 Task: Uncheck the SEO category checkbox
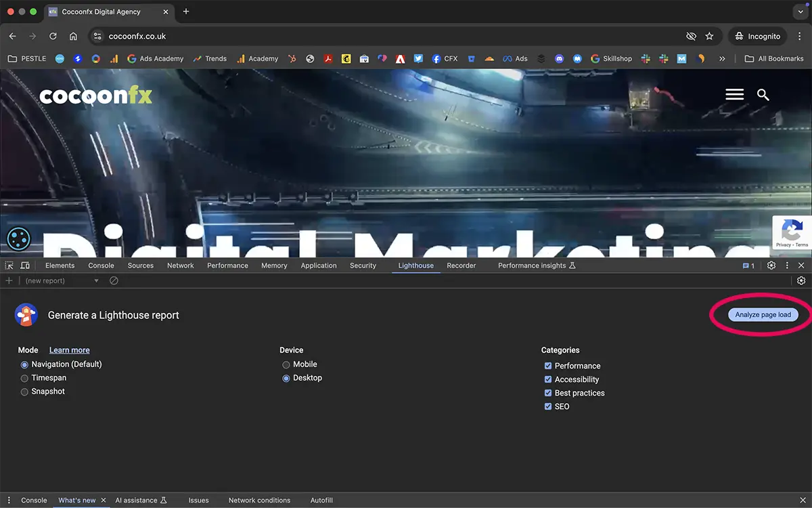coord(548,406)
